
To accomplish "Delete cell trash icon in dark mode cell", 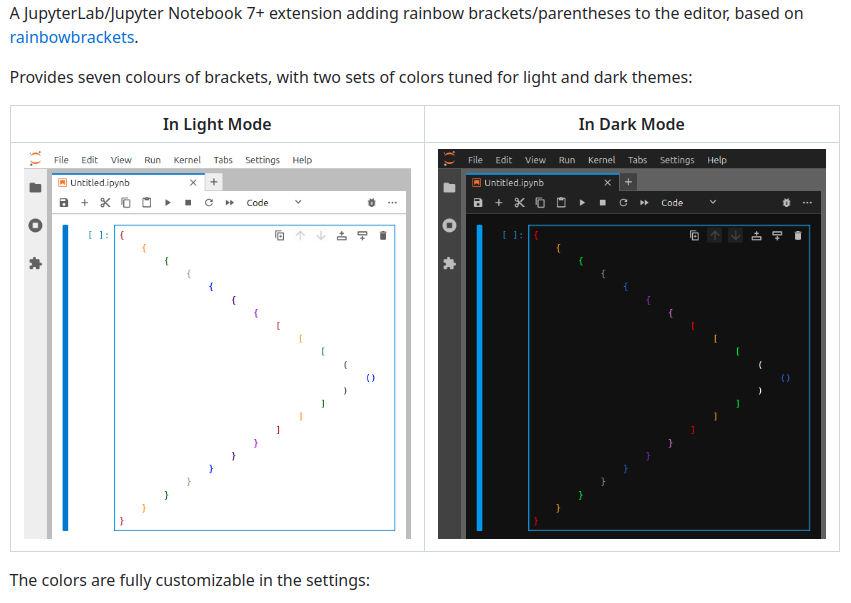I will point(798,236).
